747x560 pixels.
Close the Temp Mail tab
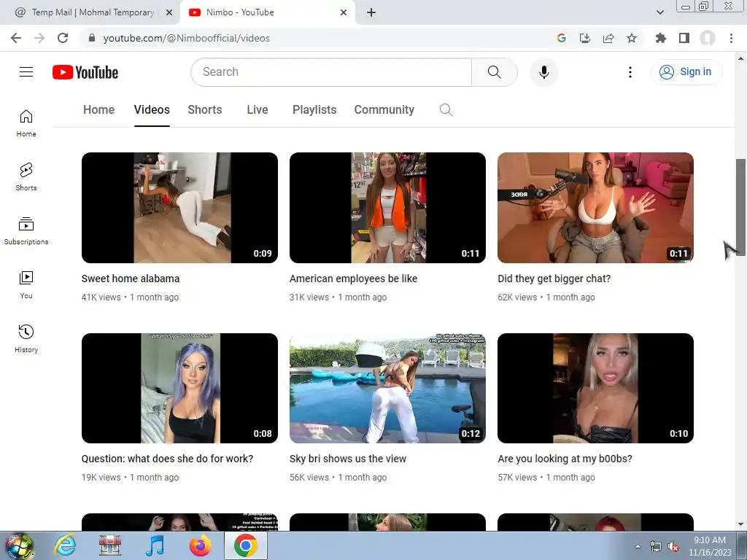pyautogui.click(x=169, y=13)
